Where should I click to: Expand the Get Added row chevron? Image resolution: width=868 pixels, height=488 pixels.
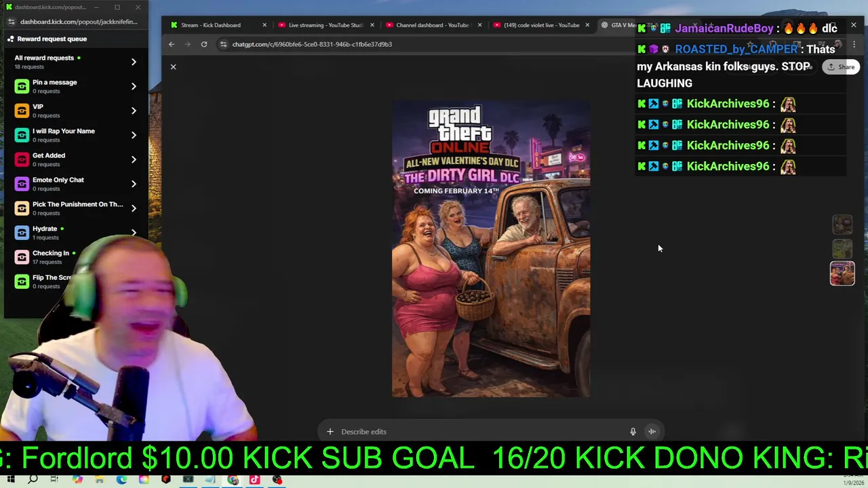tap(134, 159)
